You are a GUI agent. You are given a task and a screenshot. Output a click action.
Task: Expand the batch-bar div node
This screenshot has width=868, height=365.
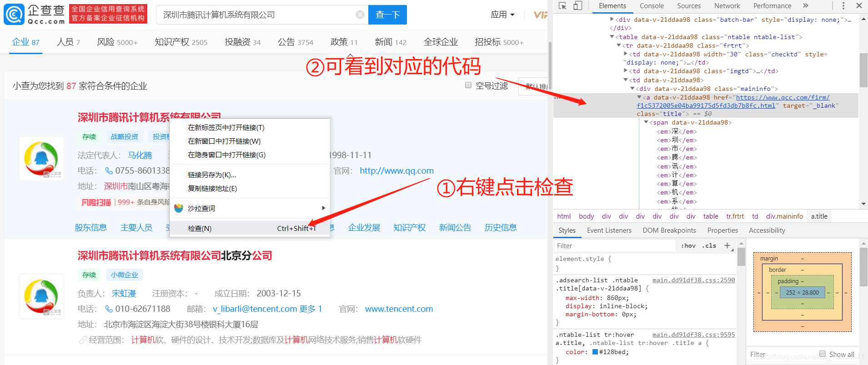pos(612,19)
